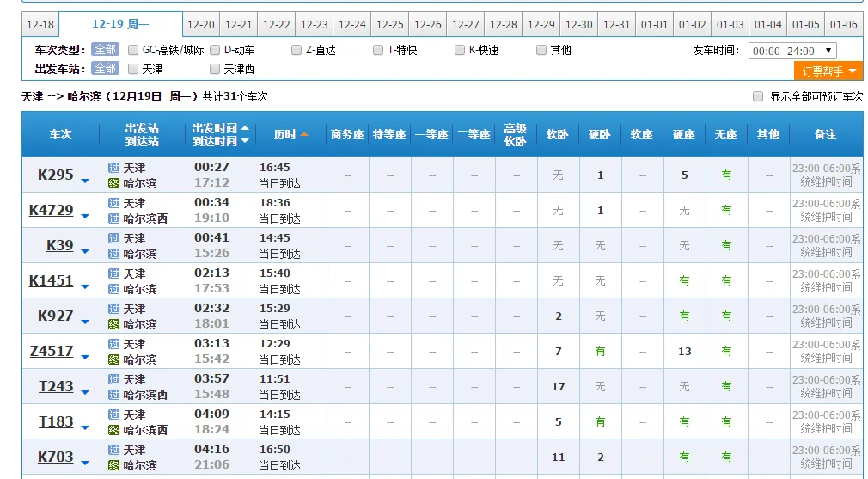The height and width of the screenshot is (479, 868).
Task: Expand stops arrow for train Z4517
Action: coord(85,357)
